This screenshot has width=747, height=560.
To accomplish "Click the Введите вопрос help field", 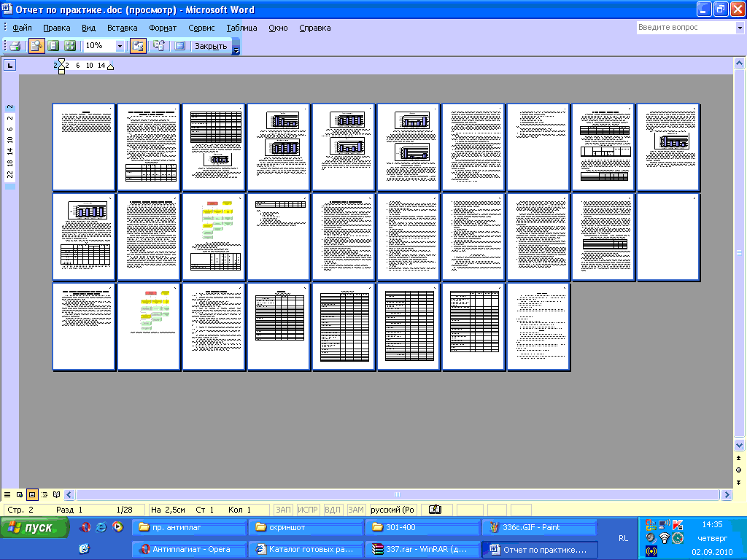I will 684,28.
